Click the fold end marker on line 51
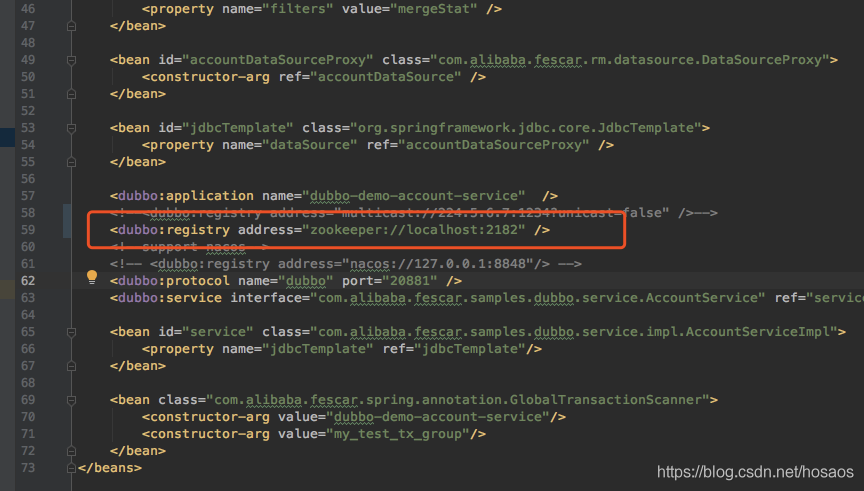864x491 pixels. (x=71, y=94)
